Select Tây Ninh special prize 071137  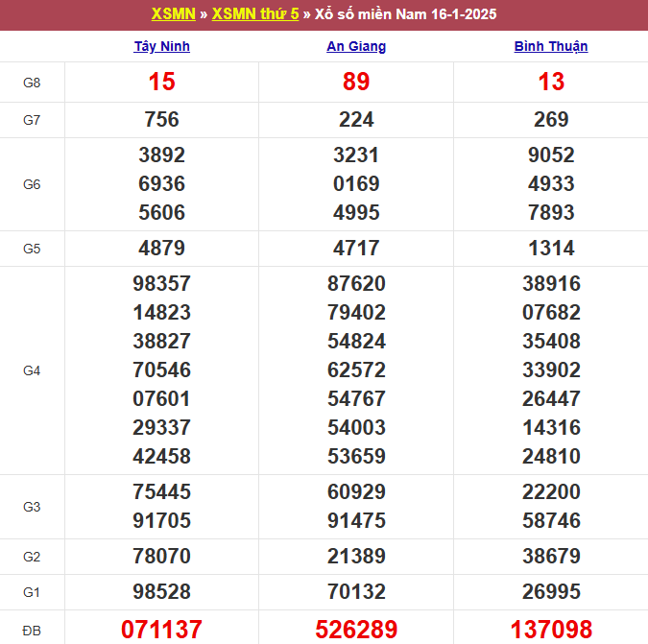click(x=162, y=630)
